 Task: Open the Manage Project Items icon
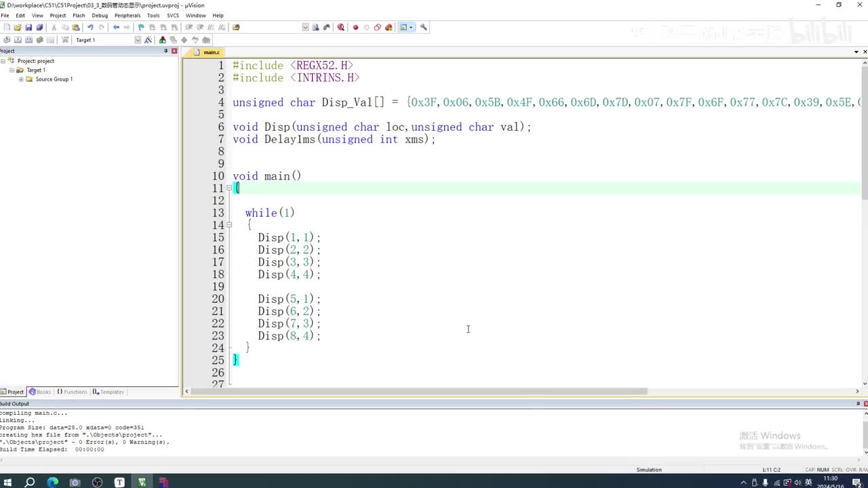tap(163, 40)
